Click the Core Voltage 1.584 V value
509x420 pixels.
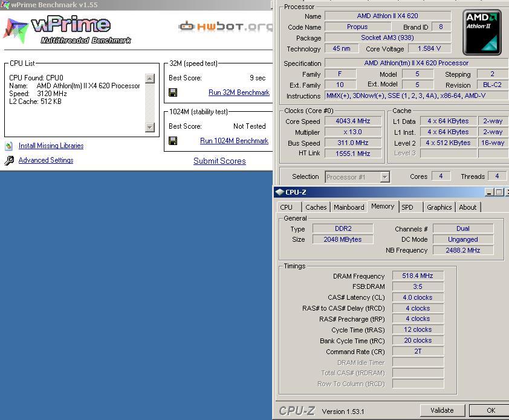coord(429,49)
